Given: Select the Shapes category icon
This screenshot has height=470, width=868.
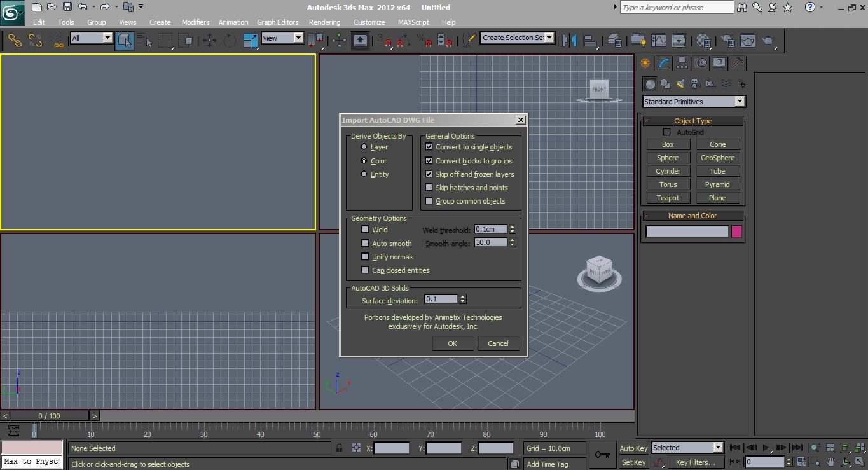Looking at the screenshot, I should 665,83.
